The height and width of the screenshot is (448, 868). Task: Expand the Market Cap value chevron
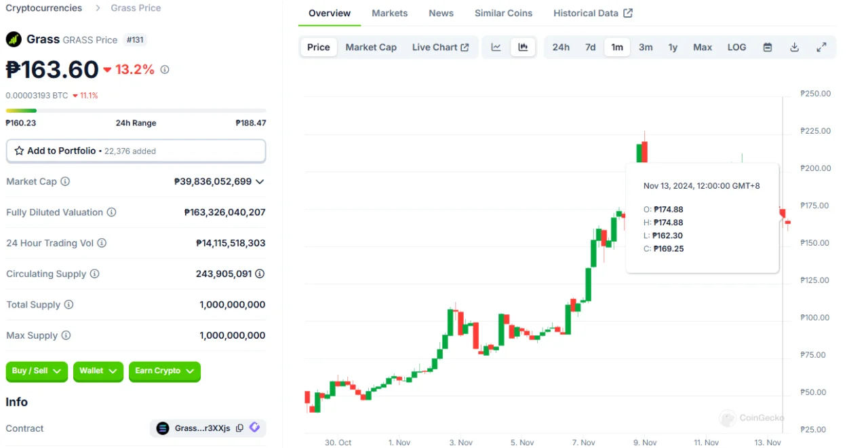tap(260, 182)
